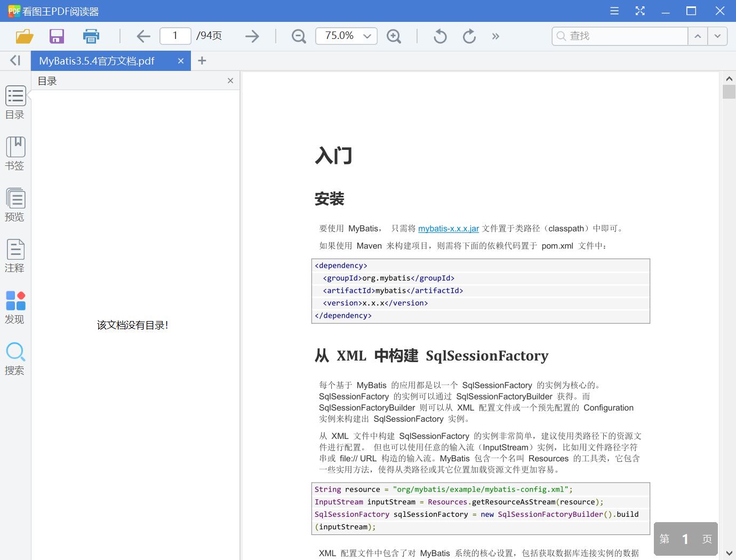Screen dimensions: 736x560
Task: Click the 该文档没有目录! message
Action: pos(133,325)
